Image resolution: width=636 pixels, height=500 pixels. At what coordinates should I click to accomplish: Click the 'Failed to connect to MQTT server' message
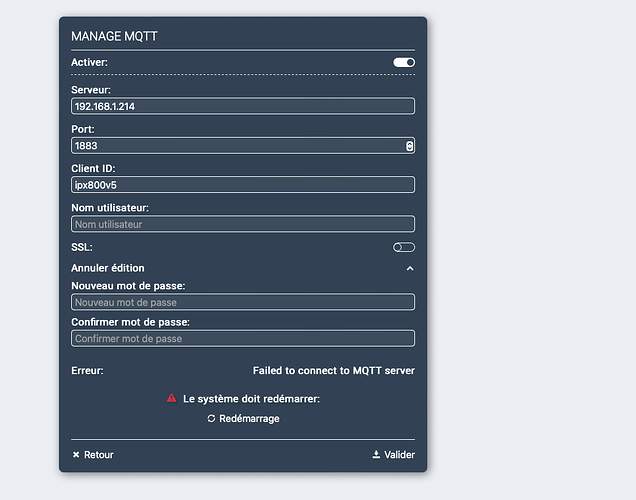point(334,371)
